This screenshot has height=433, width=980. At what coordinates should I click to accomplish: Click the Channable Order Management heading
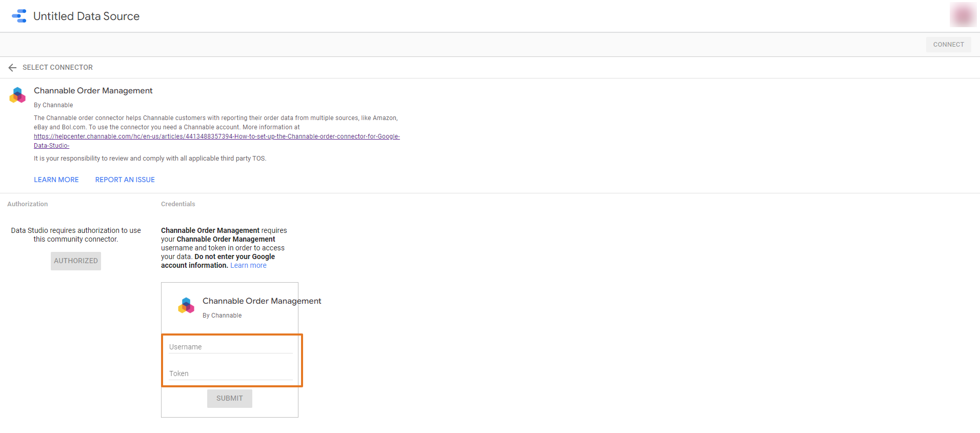click(93, 90)
